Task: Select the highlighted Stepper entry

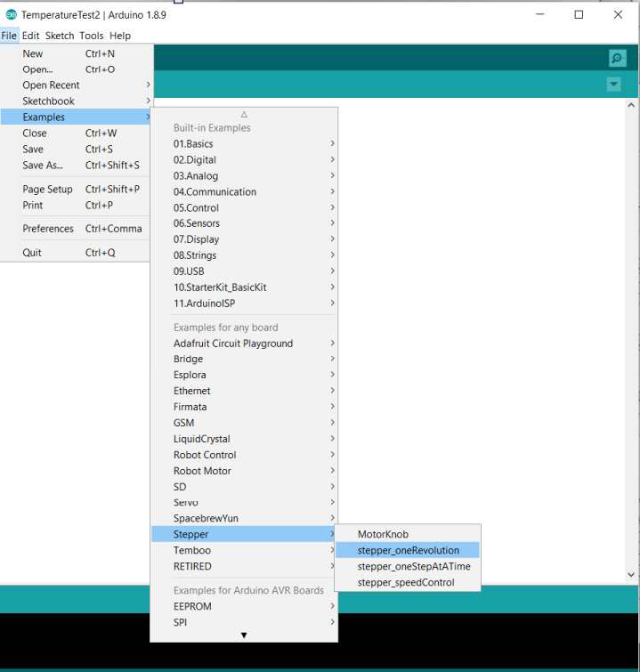Action: tap(244, 534)
